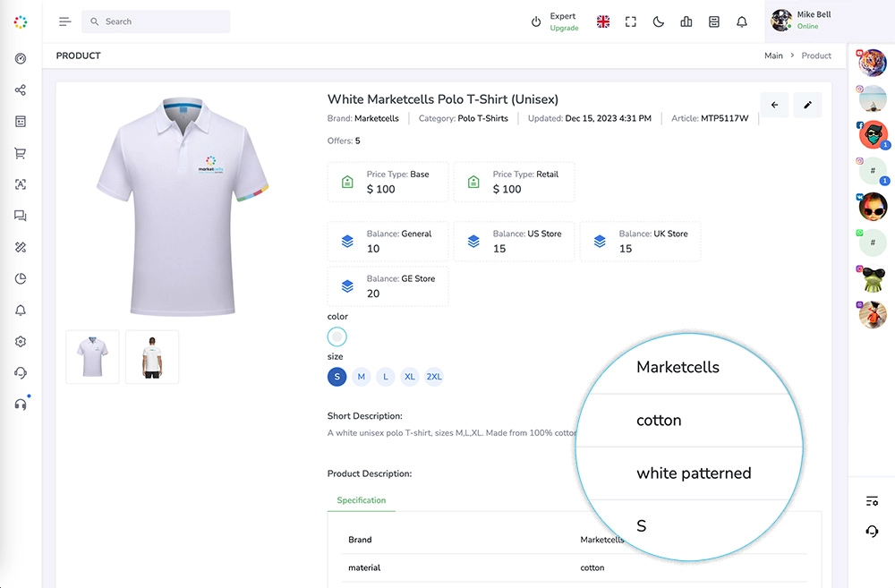Toggle dark mode with the moon icon

pyautogui.click(x=659, y=22)
